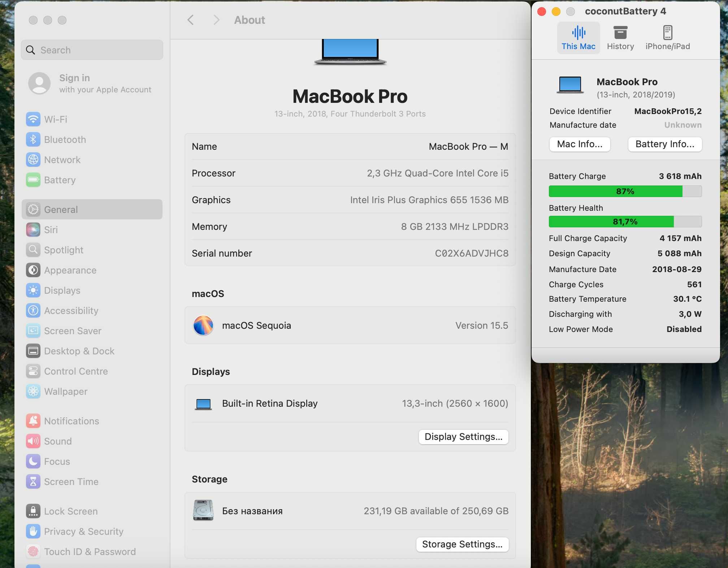Click the Battery Charge 87% bar
The image size is (728, 568).
point(625,191)
